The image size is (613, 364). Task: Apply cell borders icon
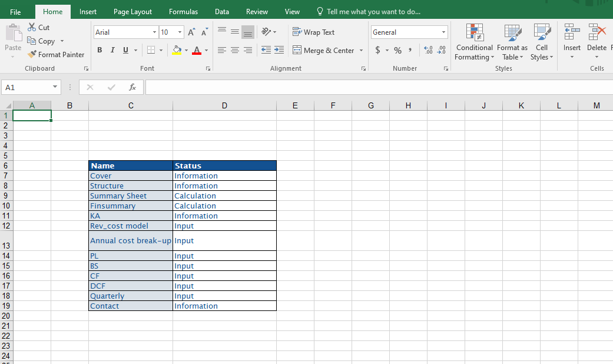coord(151,50)
